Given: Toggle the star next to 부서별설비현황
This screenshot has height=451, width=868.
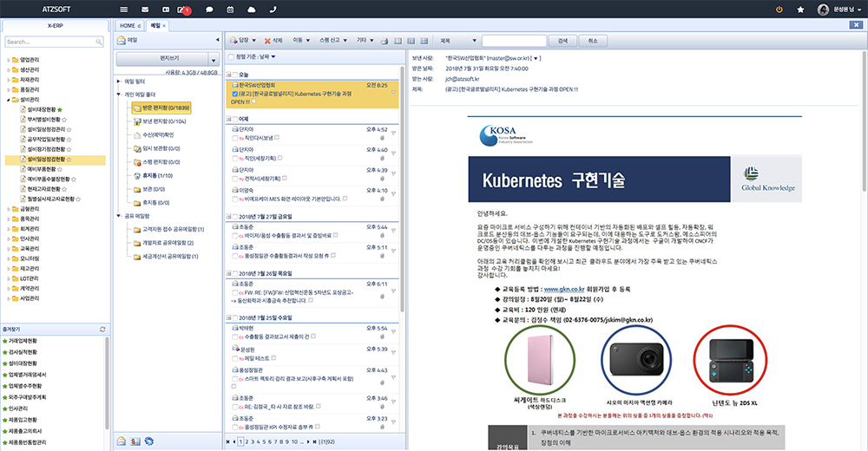Looking at the screenshot, I should pos(65,120).
